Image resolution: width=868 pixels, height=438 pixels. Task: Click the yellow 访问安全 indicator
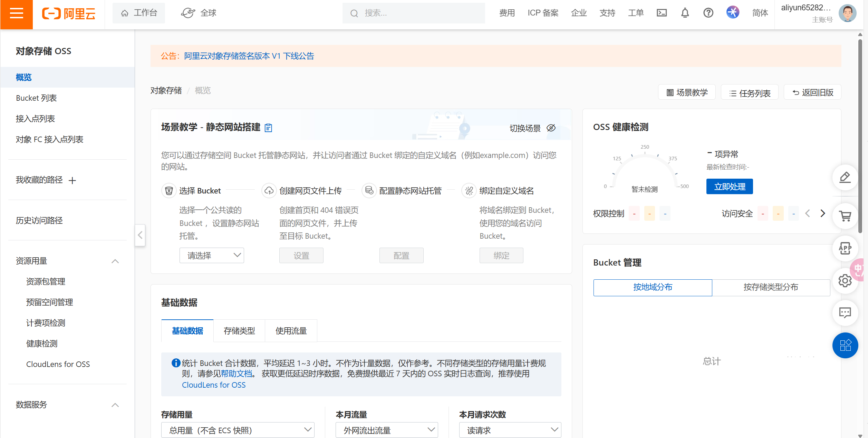[x=778, y=214]
